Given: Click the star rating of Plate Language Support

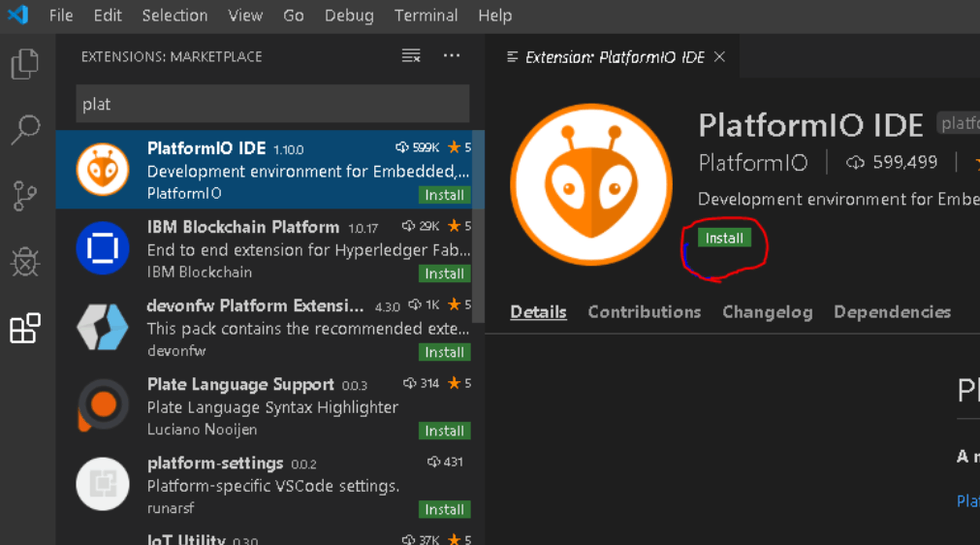Looking at the screenshot, I should [459, 383].
